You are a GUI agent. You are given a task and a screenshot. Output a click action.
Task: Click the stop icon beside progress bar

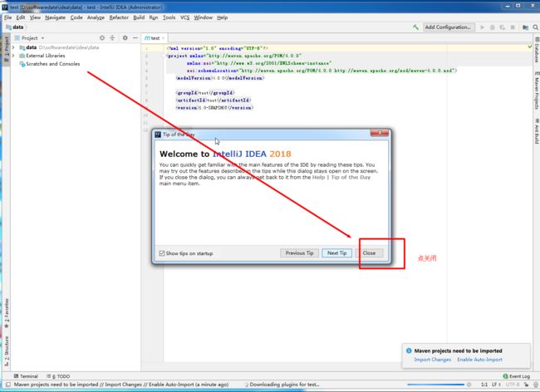(x=469, y=385)
